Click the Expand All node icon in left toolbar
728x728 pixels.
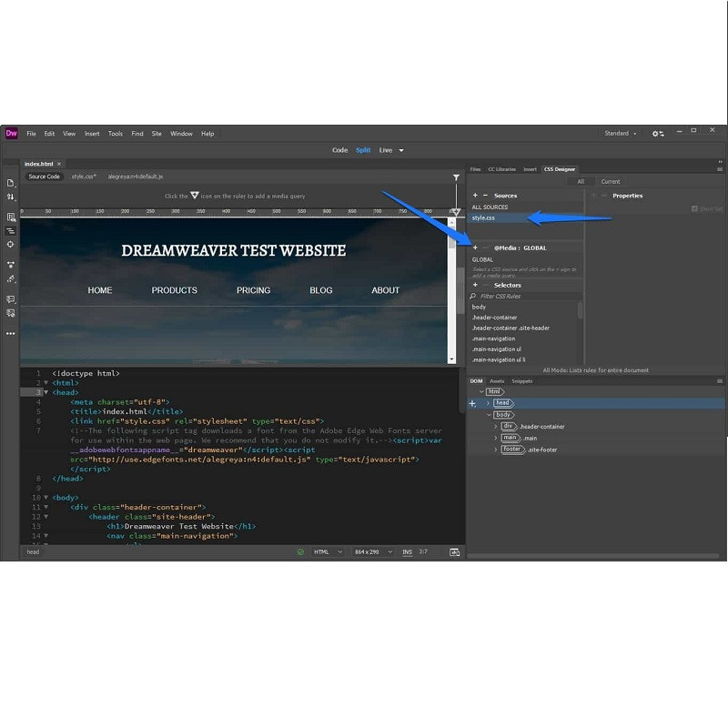10,265
